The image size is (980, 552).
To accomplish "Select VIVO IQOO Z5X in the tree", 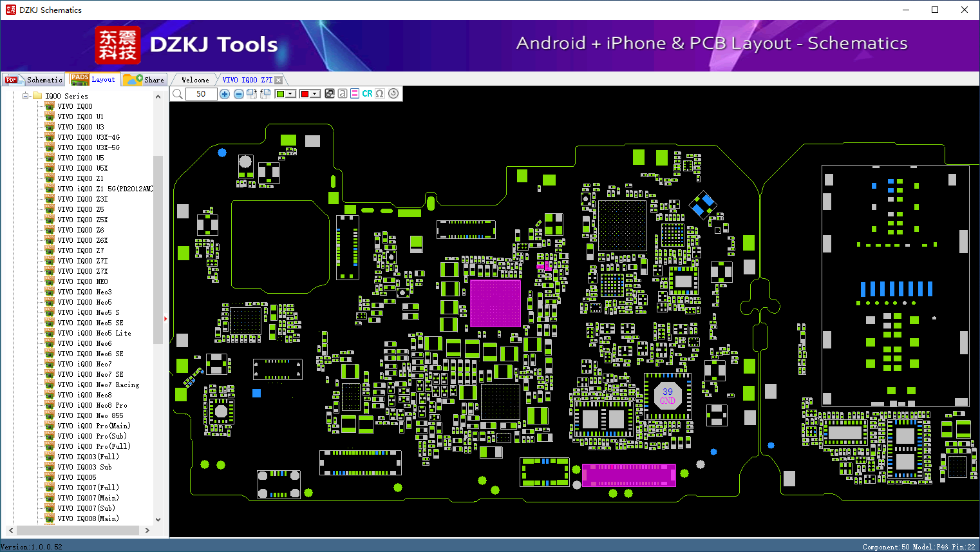I will pos(82,220).
